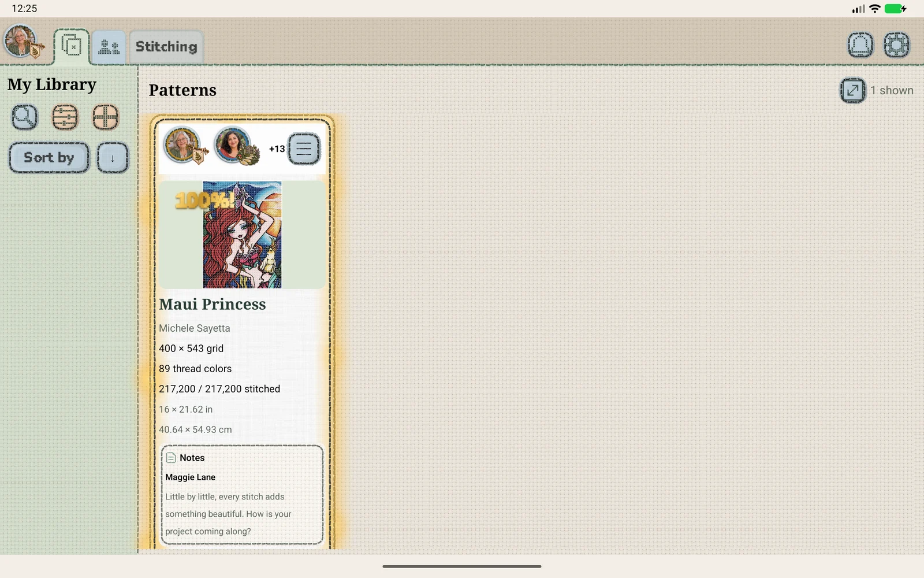Open the pattern card hamburger menu

click(304, 149)
